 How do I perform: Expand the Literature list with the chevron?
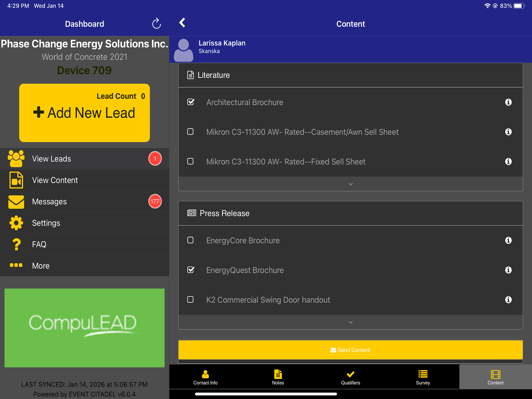351,184
